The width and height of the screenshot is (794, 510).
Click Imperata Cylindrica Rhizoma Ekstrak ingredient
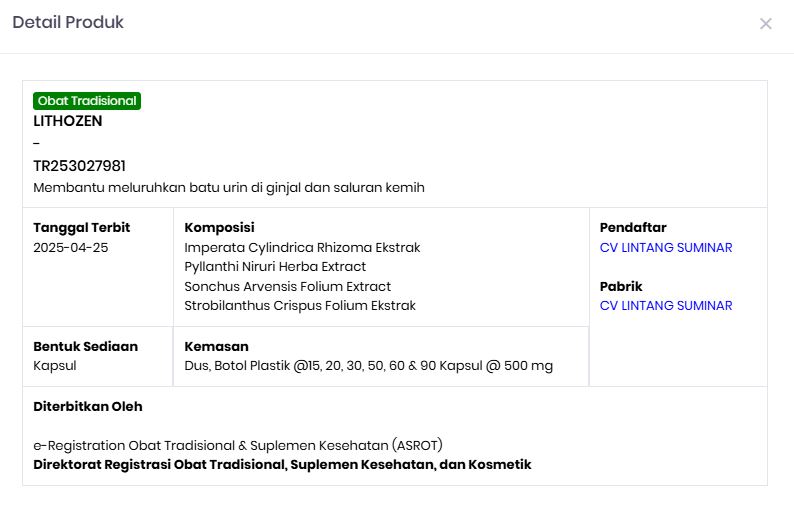tap(302, 247)
